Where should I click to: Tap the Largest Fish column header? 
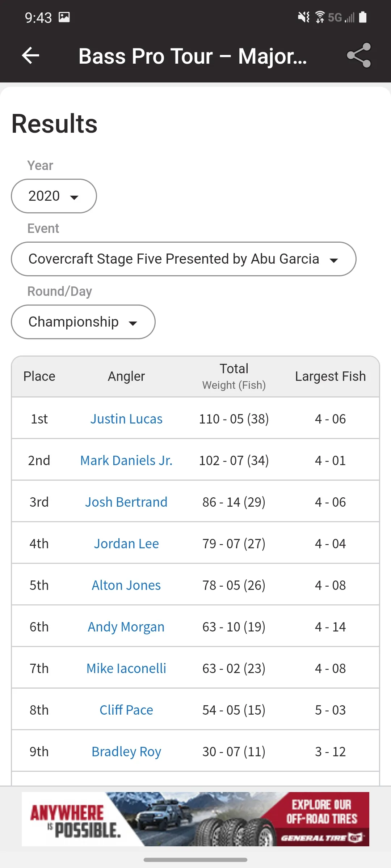pos(330,376)
